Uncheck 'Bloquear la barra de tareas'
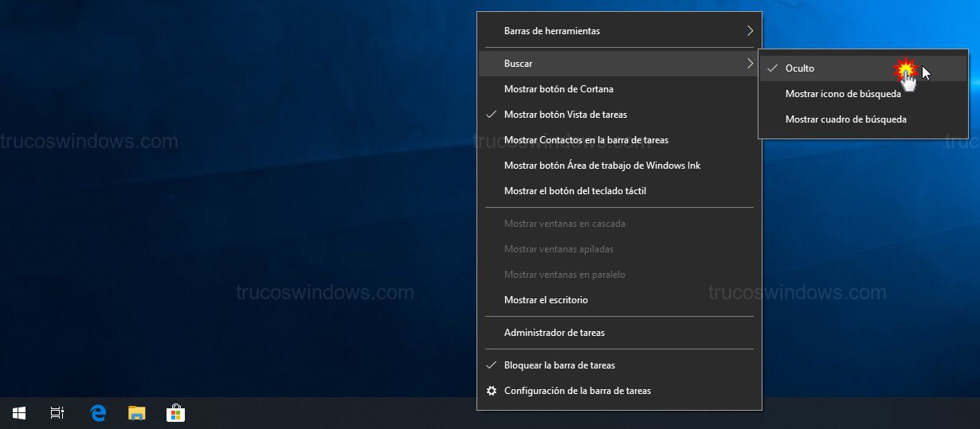 (559, 365)
